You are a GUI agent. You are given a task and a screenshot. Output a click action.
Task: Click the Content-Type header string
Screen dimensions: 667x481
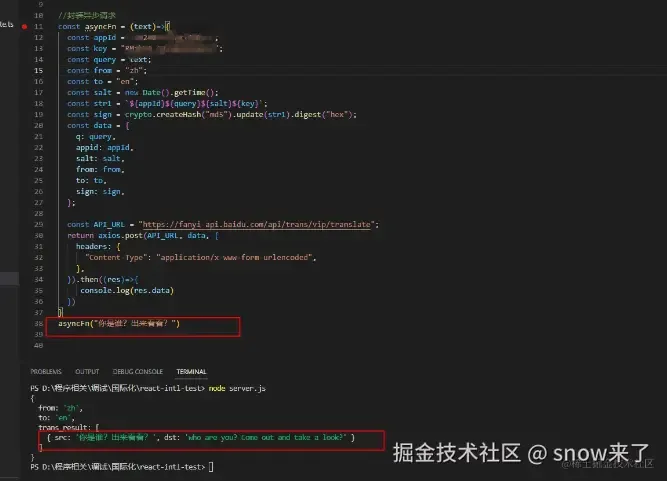point(115,258)
